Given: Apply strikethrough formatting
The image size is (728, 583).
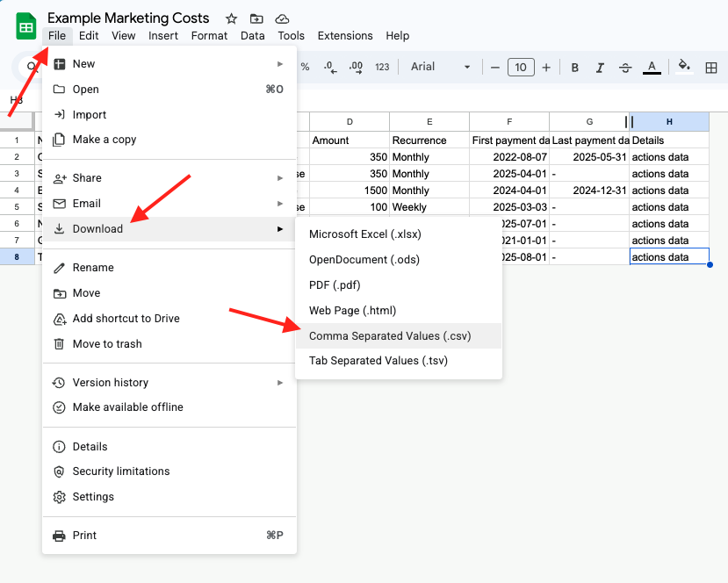Looking at the screenshot, I should tap(625, 68).
